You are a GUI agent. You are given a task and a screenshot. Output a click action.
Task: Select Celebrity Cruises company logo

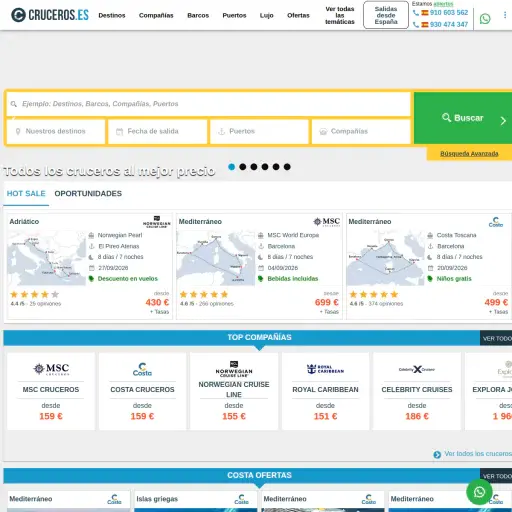(417, 369)
